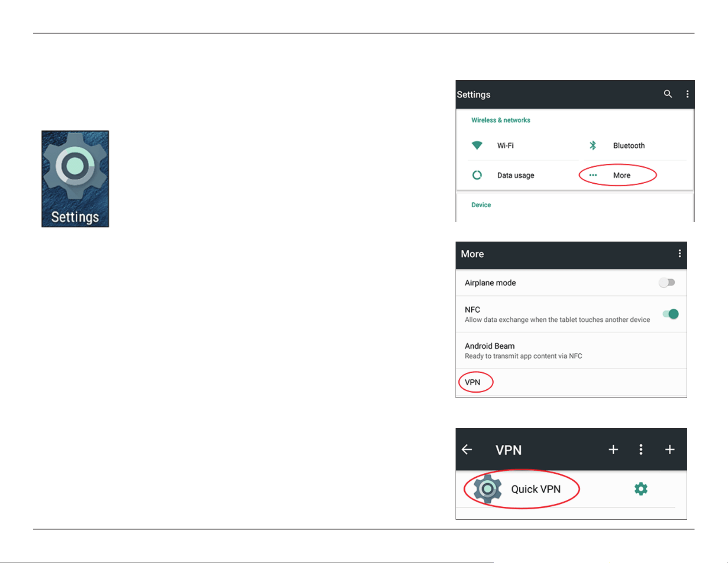The image size is (728, 563).
Task: Disable the NFC switch
Action: click(x=671, y=314)
